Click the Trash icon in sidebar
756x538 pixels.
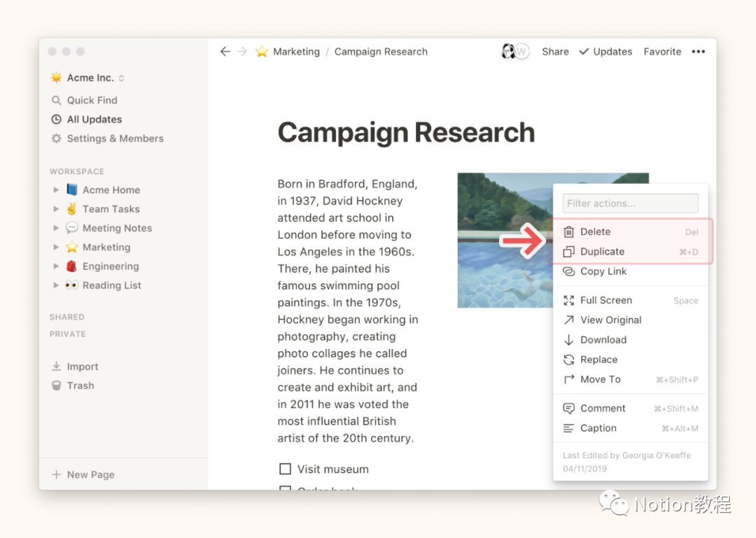pyautogui.click(x=57, y=385)
